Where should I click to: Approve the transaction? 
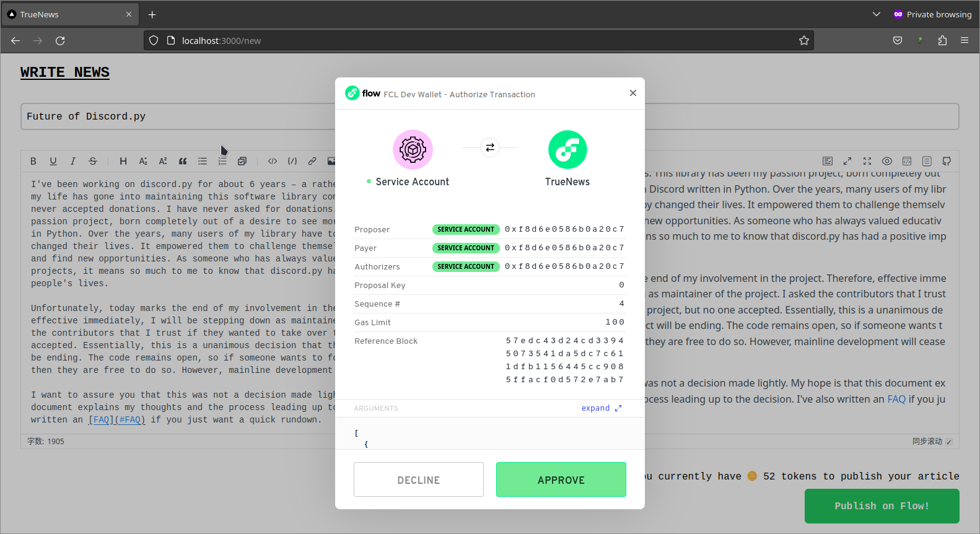[x=561, y=479]
